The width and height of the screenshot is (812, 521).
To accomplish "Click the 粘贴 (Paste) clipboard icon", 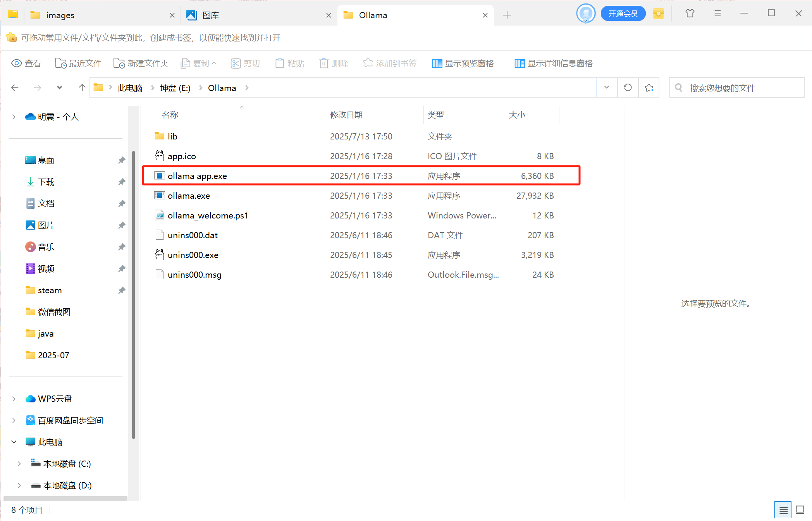I will (280, 63).
